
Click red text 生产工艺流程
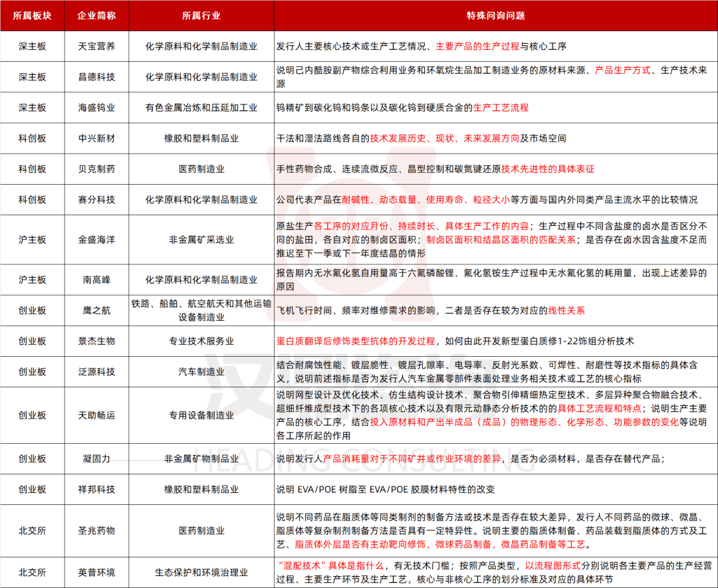coord(501,108)
